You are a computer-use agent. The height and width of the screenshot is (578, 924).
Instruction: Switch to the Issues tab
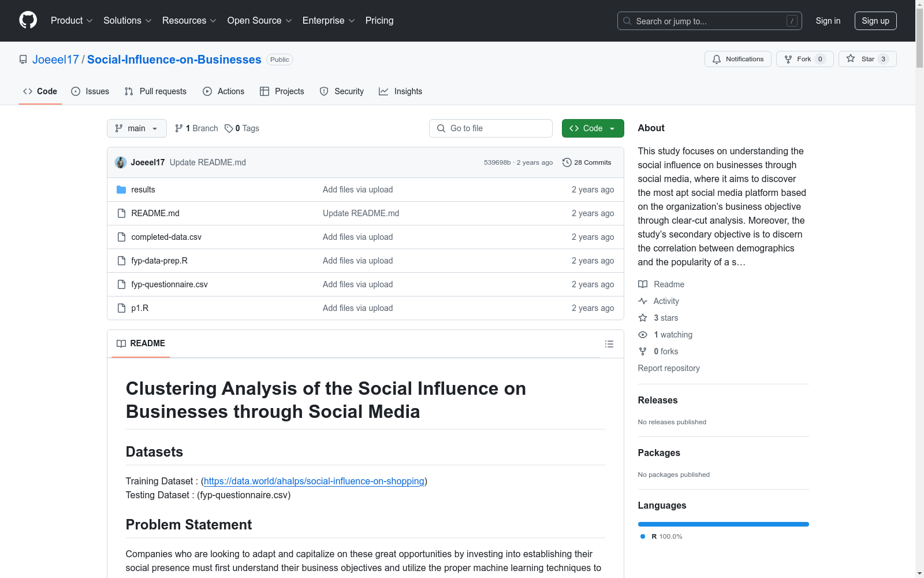pyautogui.click(x=90, y=91)
